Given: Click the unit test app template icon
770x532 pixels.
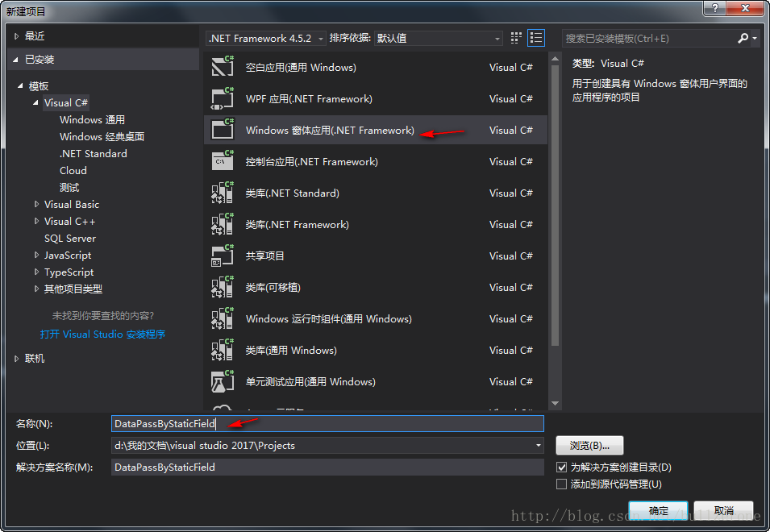Looking at the screenshot, I should [x=223, y=381].
